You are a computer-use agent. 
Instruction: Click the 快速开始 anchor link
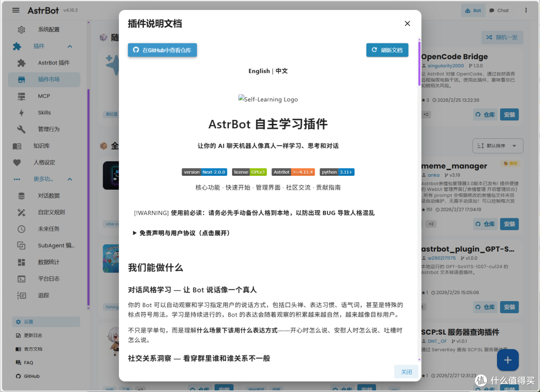237,187
